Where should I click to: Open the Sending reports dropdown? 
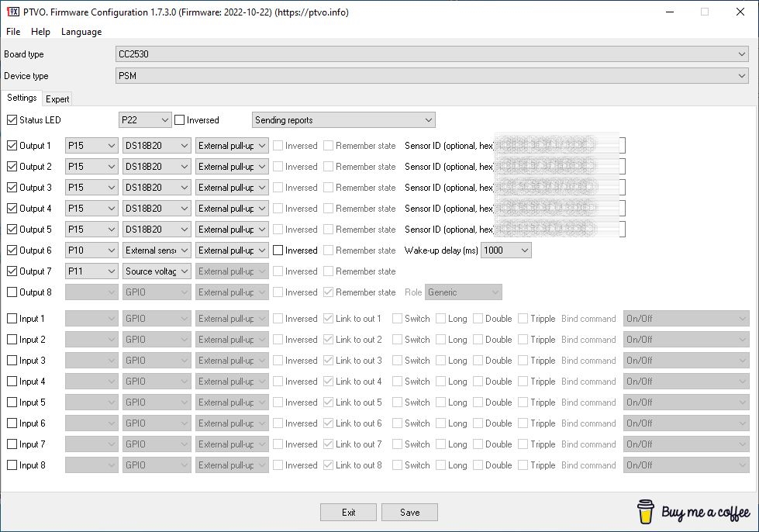click(343, 119)
